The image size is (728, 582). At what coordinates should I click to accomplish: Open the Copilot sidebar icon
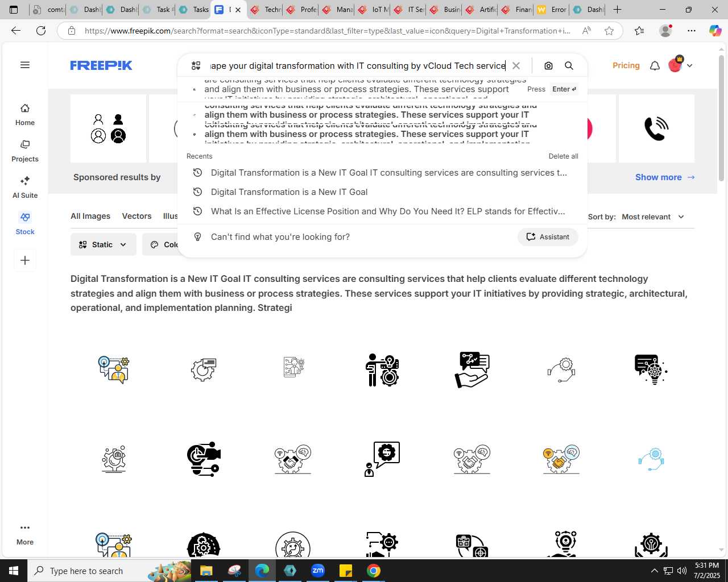pos(715,31)
